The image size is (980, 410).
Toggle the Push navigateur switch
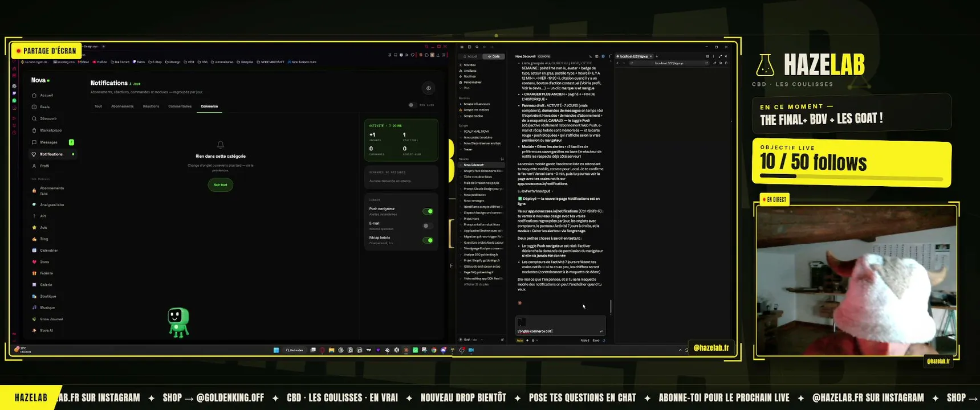[428, 211]
